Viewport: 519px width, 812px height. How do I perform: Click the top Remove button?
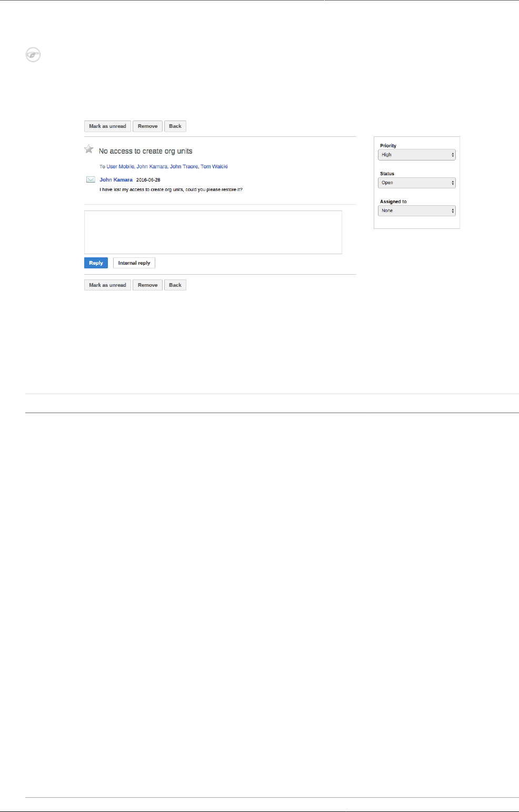(148, 126)
